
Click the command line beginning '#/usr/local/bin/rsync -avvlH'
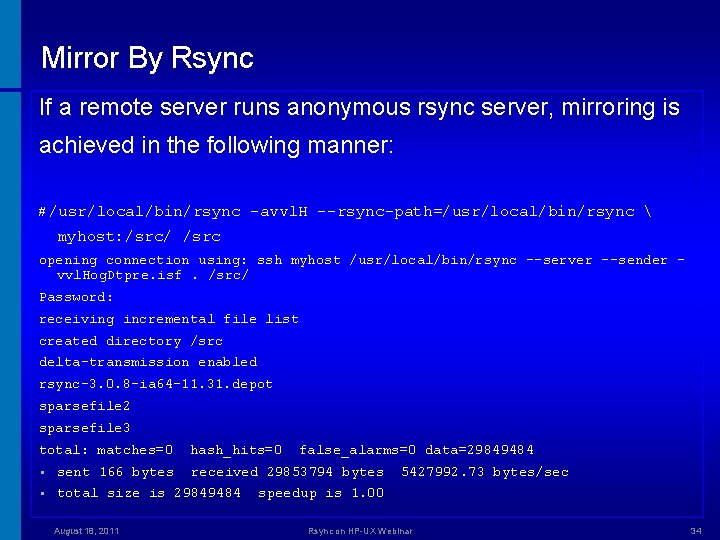pos(345,212)
